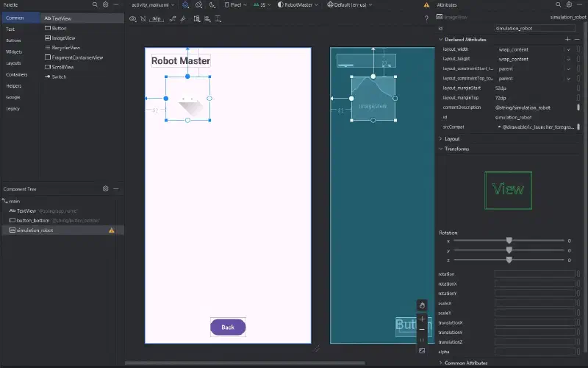The image size is (588, 368).
Task: Click the clear all constraints icon
Action: [173, 19]
